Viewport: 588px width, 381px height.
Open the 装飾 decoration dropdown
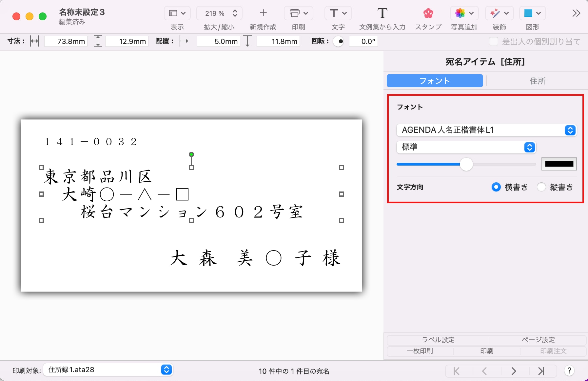(x=499, y=13)
